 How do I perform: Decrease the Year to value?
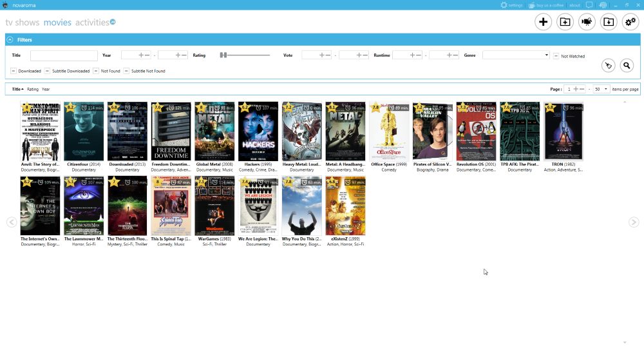point(184,55)
